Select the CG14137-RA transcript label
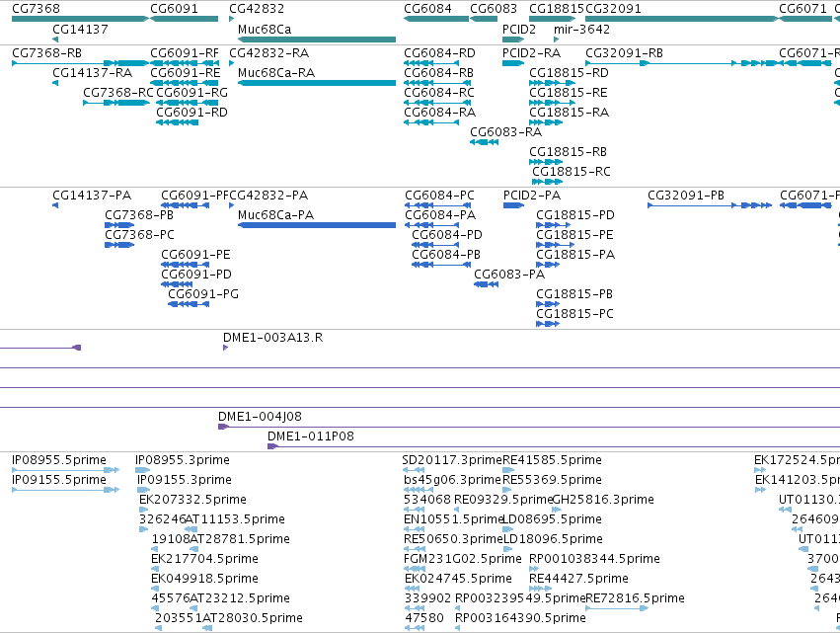 coord(92,73)
